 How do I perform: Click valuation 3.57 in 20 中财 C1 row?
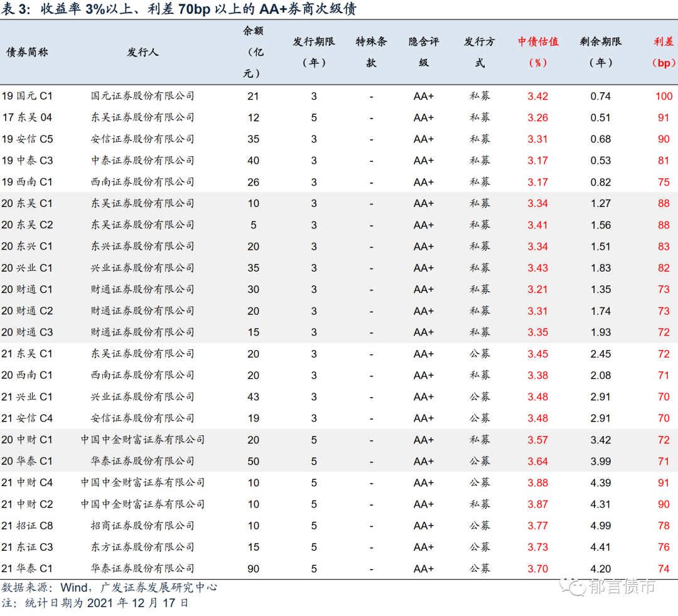(x=537, y=440)
